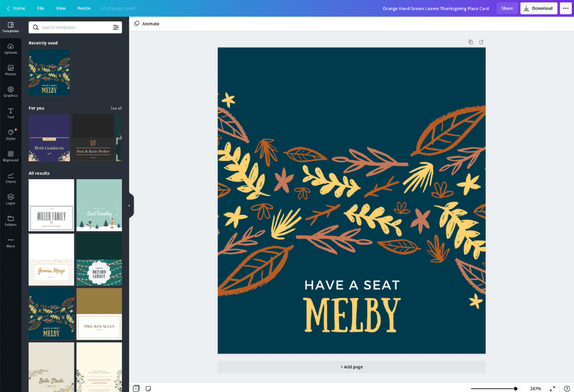Viewport: 574px width, 392px height.
Task: Open the help question mark icon
Action: click(x=567, y=389)
